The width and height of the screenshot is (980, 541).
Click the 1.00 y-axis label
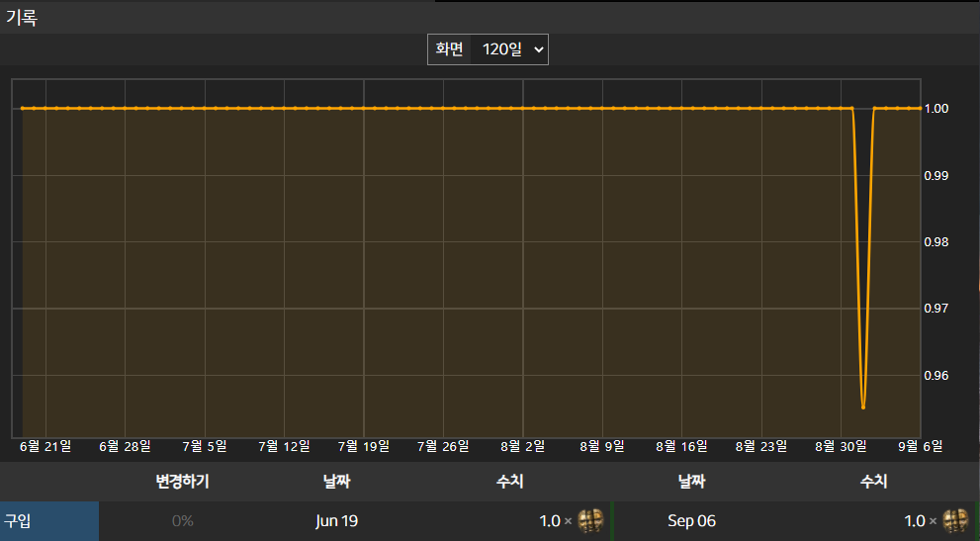pyautogui.click(x=936, y=109)
